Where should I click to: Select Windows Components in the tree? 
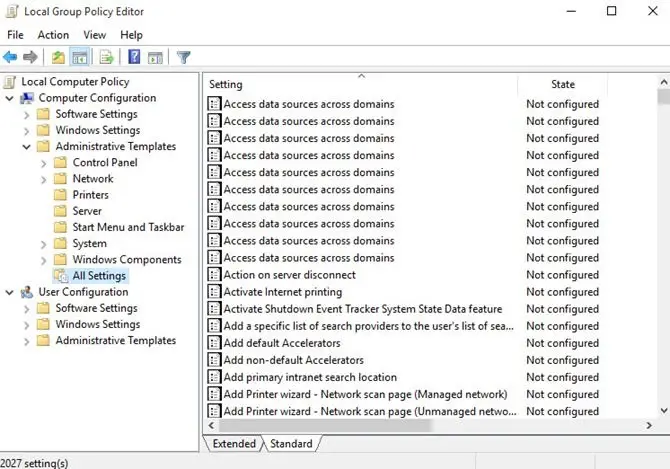(x=127, y=260)
